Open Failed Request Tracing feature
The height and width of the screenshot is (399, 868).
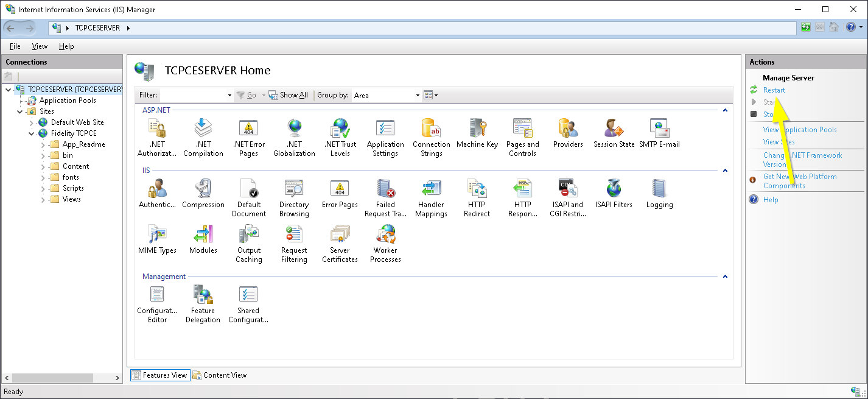tap(385, 198)
